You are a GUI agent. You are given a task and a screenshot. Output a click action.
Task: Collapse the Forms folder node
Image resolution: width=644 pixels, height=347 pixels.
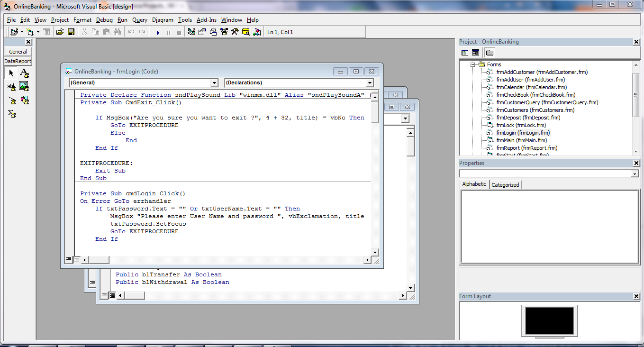[472, 64]
